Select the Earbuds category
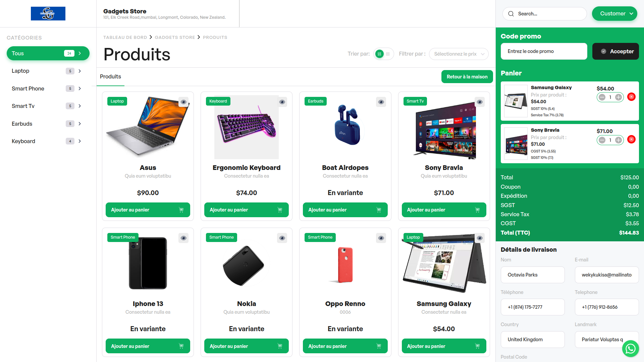644x362 pixels. (48, 124)
